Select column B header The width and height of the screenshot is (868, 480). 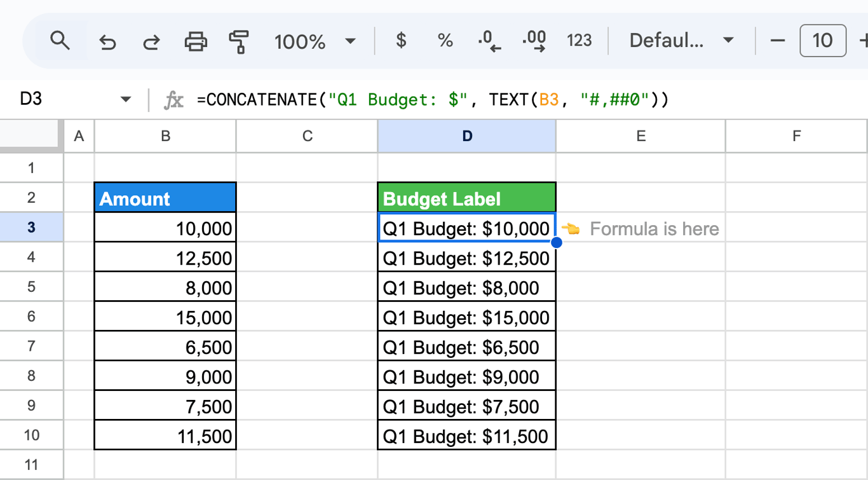(x=165, y=136)
